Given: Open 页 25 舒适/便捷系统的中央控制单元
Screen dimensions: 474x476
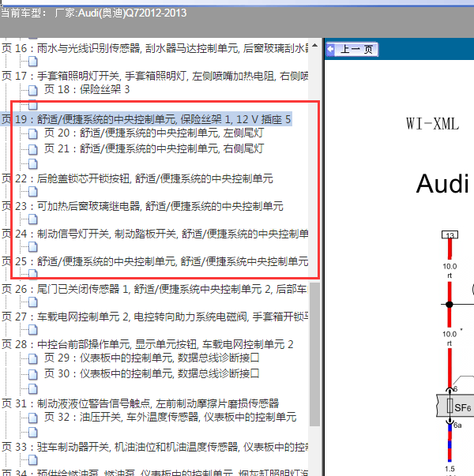Looking at the screenshot, I should point(155,261).
